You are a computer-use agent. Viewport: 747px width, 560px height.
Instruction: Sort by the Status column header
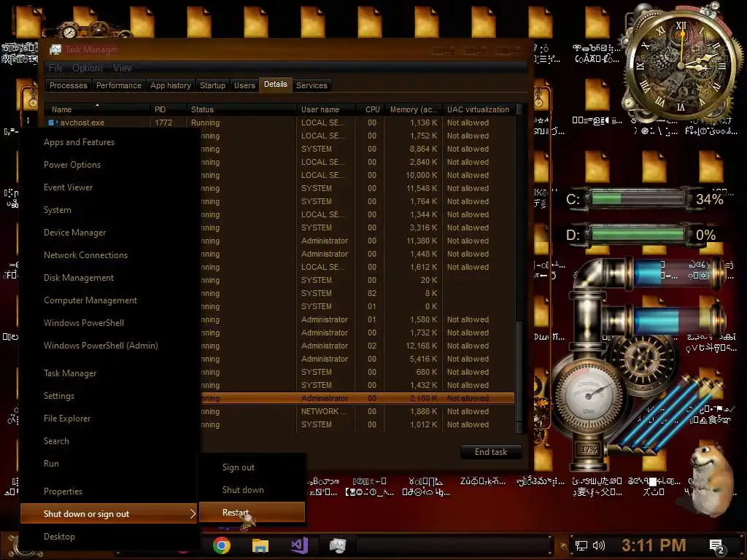pos(241,109)
